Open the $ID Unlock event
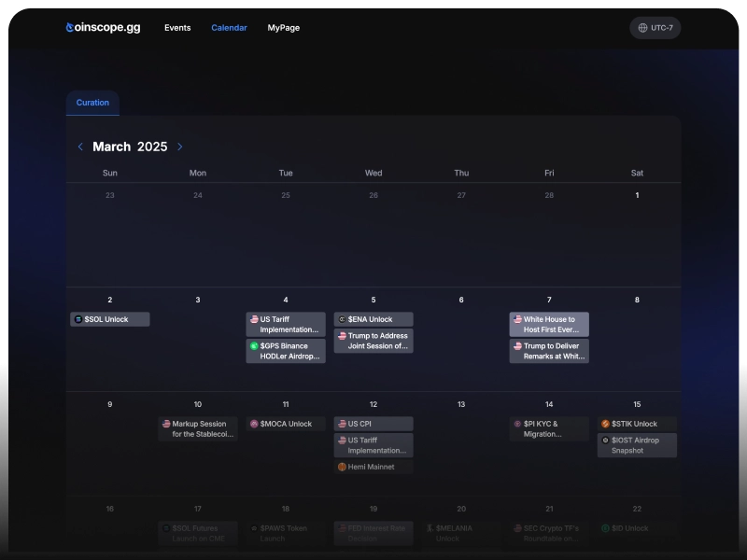This screenshot has height=560, width=747. 637,528
